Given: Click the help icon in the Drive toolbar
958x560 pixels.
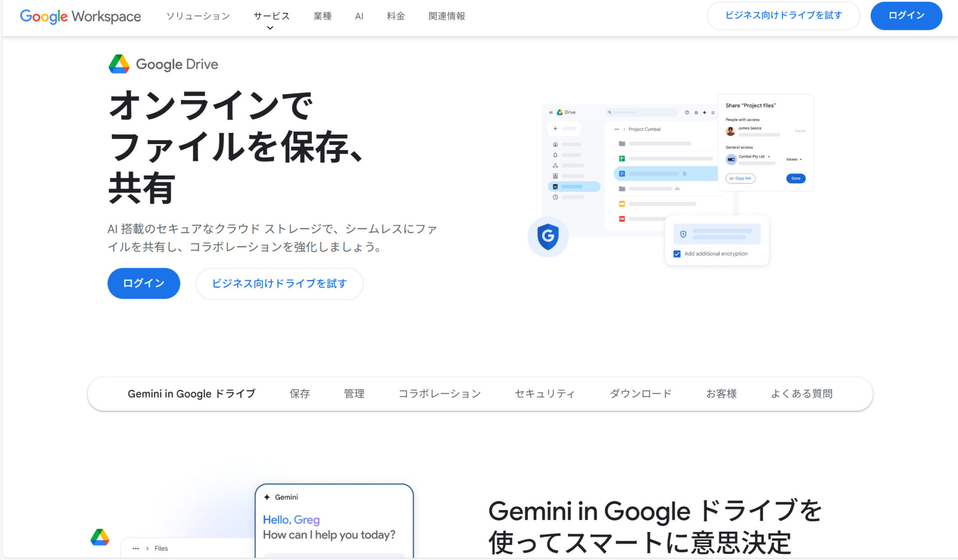Looking at the screenshot, I should coord(687,113).
